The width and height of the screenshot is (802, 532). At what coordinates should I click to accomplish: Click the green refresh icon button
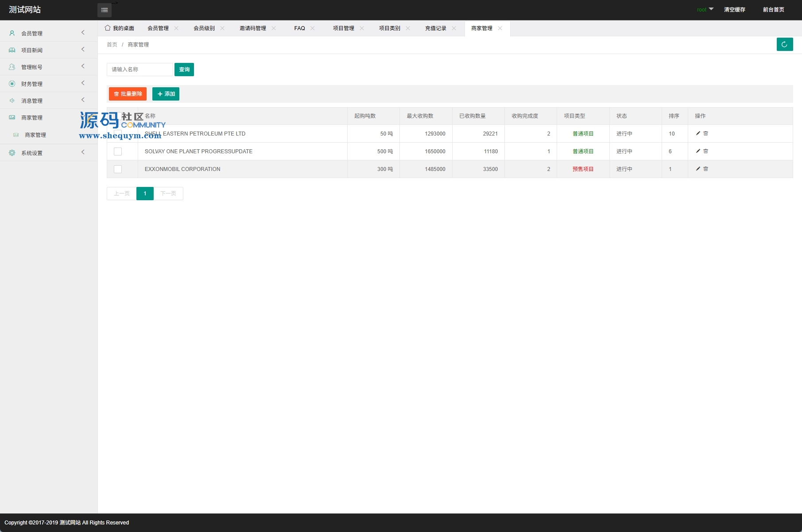[x=784, y=44]
